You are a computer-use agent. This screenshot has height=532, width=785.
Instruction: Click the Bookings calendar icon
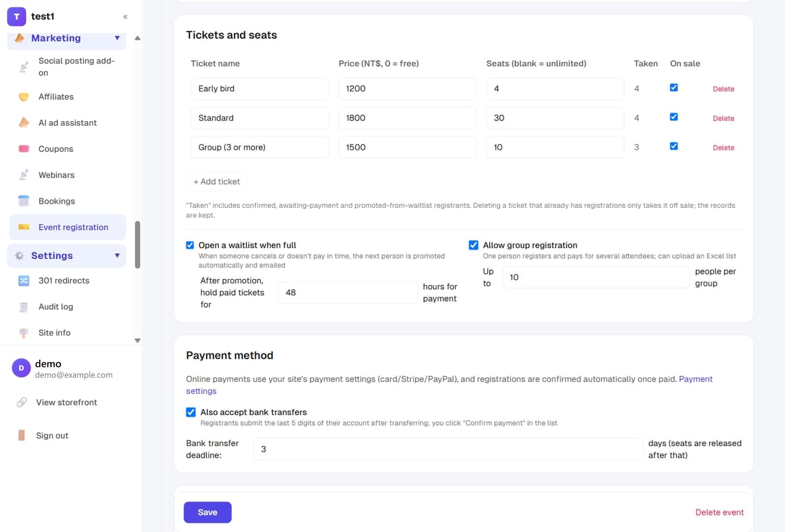(x=24, y=201)
